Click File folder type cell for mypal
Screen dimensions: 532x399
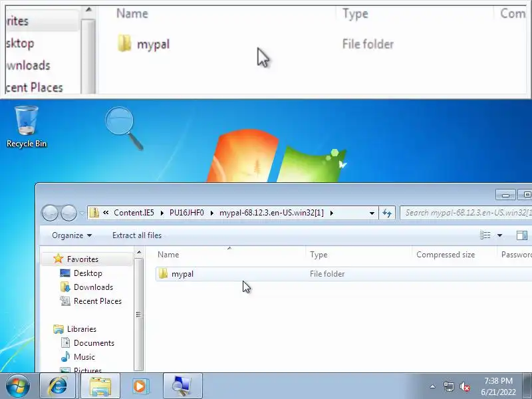click(327, 274)
